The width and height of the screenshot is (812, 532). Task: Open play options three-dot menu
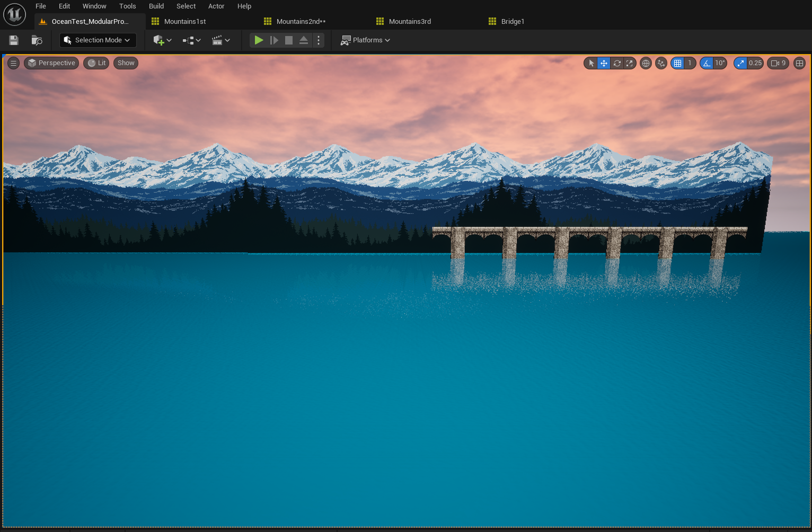tap(319, 40)
